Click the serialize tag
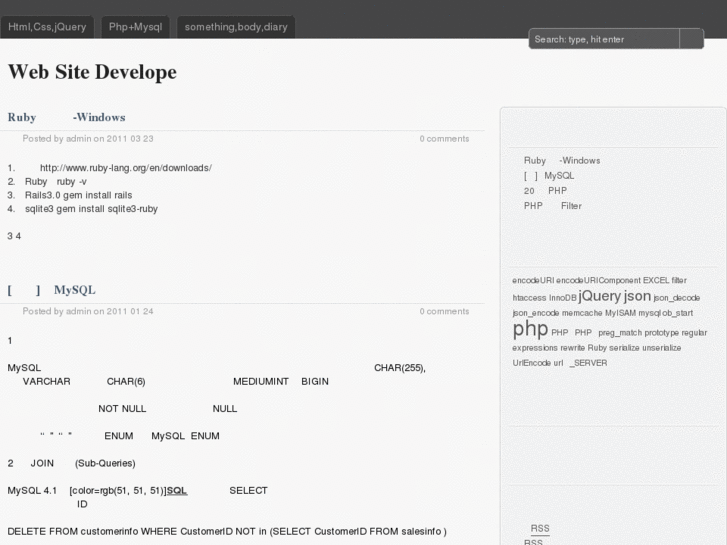The height and width of the screenshot is (545, 727). click(x=624, y=348)
